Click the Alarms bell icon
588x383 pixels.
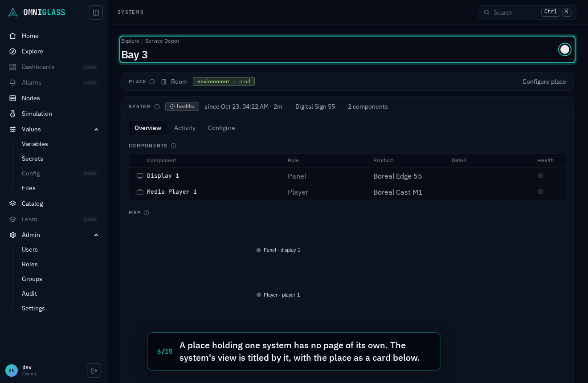point(13,82)
